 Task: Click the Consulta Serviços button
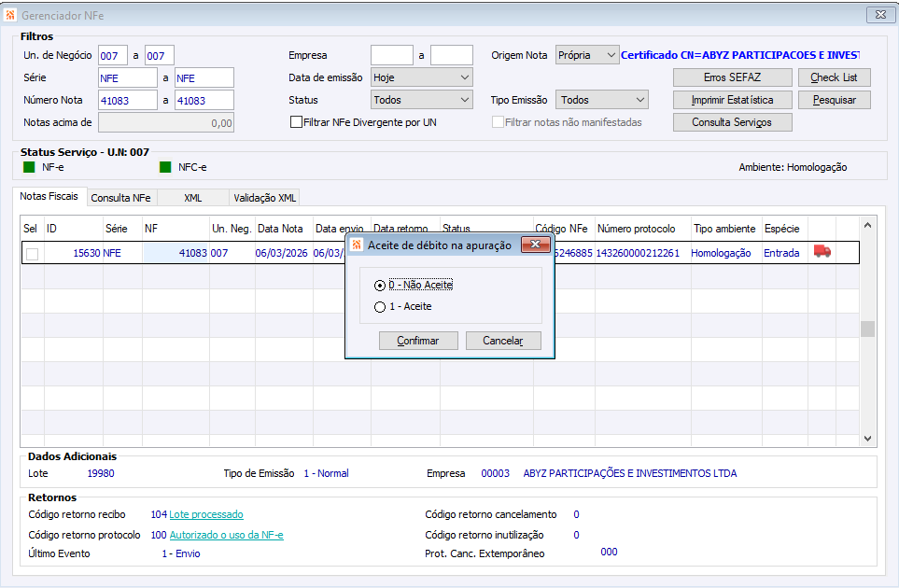pos(732,122)
